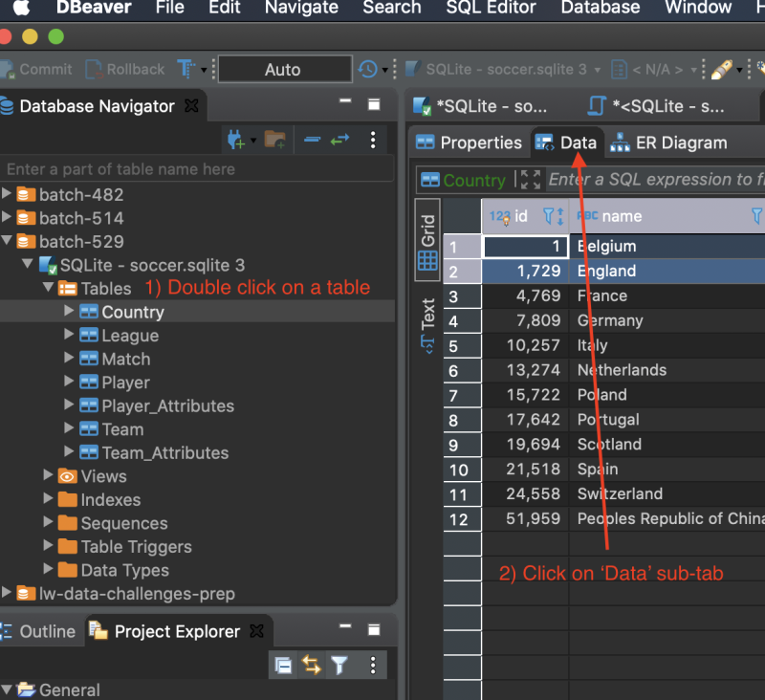The image size is (765, 700).
Task: Click the transaction log clock icon
Action: point(368,69)
